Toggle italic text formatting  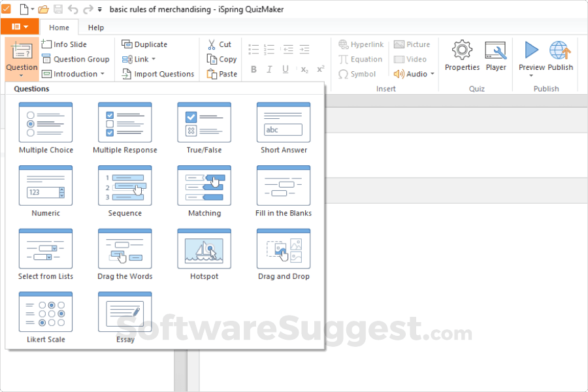(269, 69)
